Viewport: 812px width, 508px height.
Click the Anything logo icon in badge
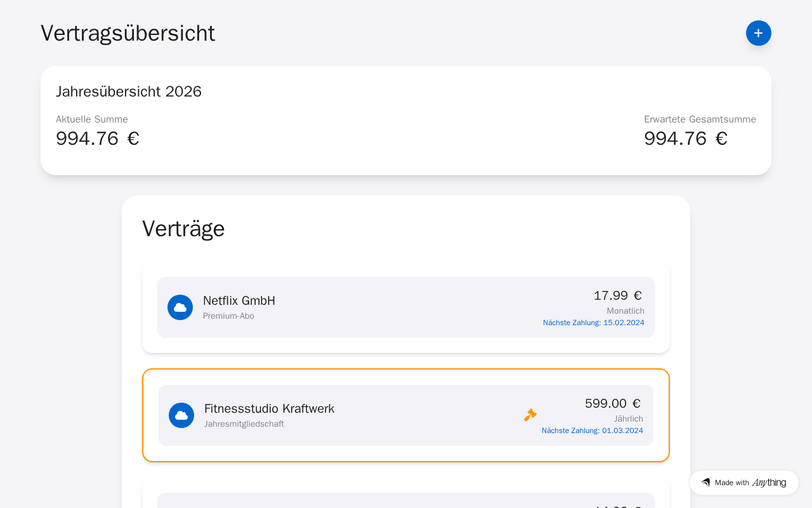pos(705,483)
